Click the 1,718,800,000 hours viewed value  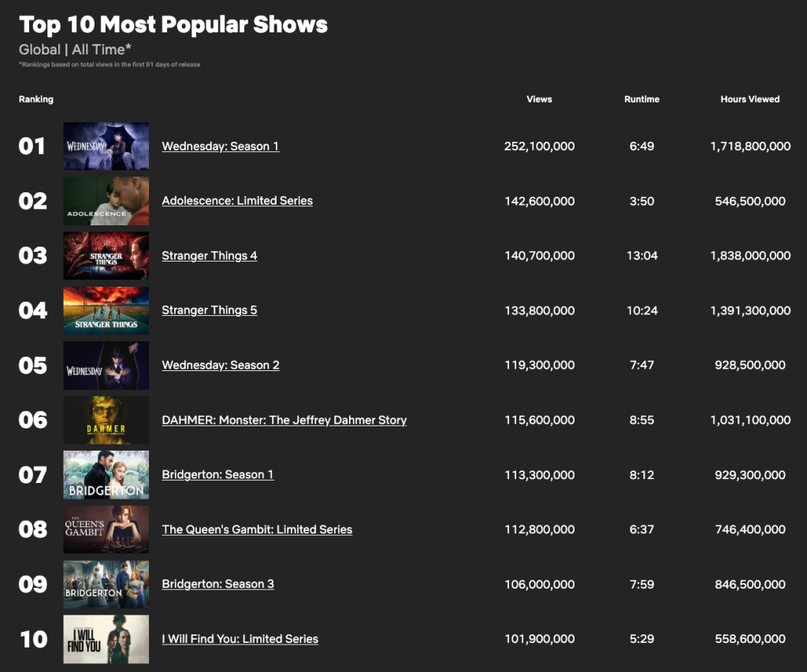click(750, 146)
